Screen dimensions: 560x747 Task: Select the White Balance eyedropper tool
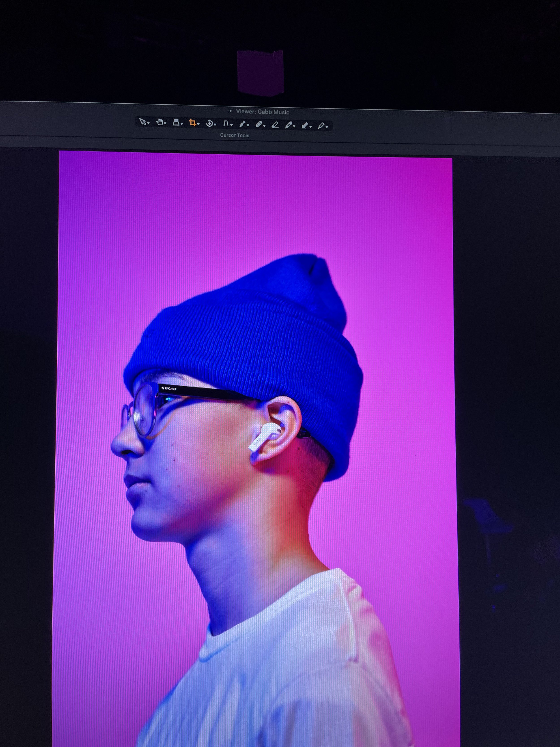(289, 125)
